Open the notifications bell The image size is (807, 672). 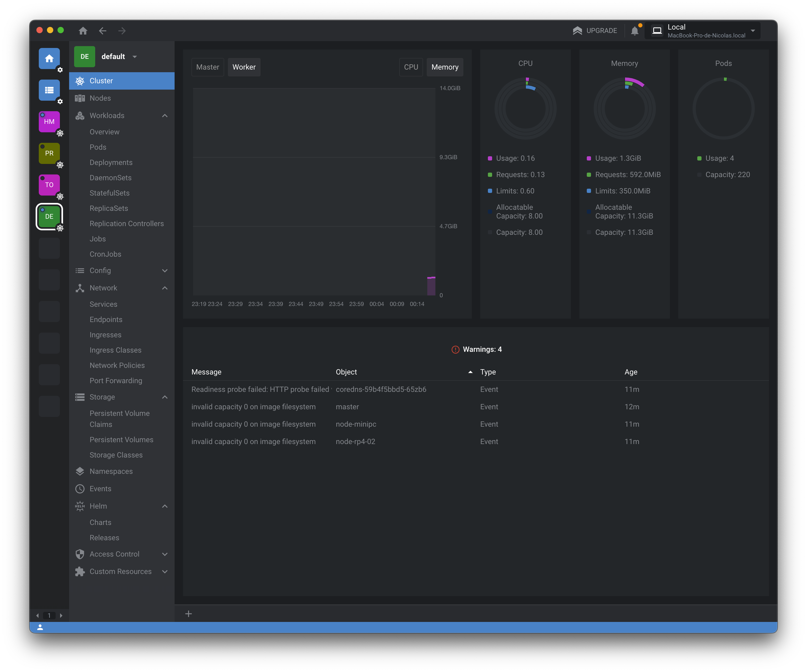click(x=635, y=31)
